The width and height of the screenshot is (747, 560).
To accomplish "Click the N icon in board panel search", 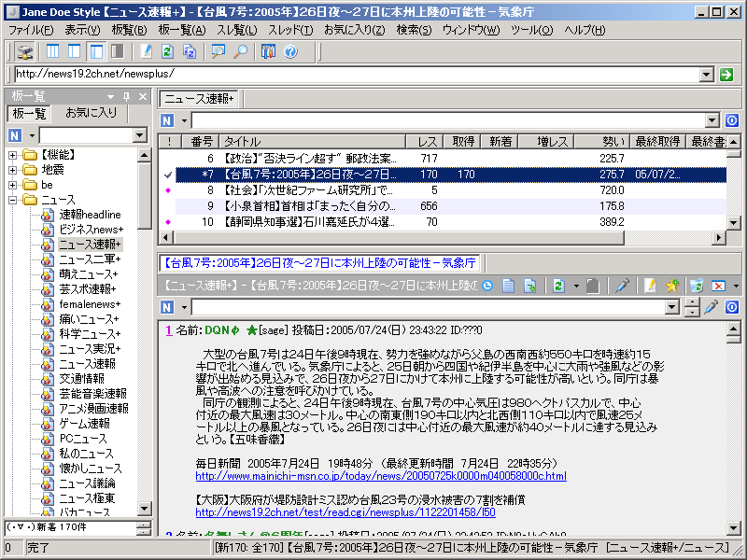I will pos(15,135).
